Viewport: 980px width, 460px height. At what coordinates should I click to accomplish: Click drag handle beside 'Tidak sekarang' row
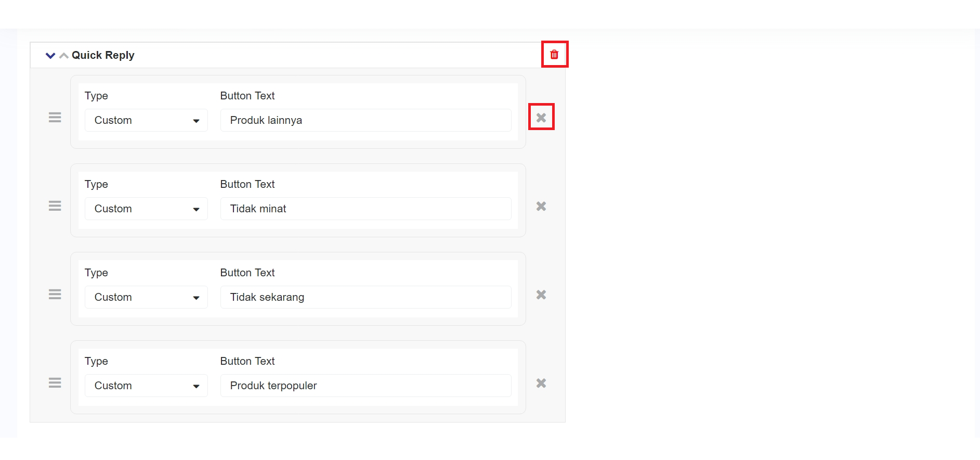coord(55,295)
